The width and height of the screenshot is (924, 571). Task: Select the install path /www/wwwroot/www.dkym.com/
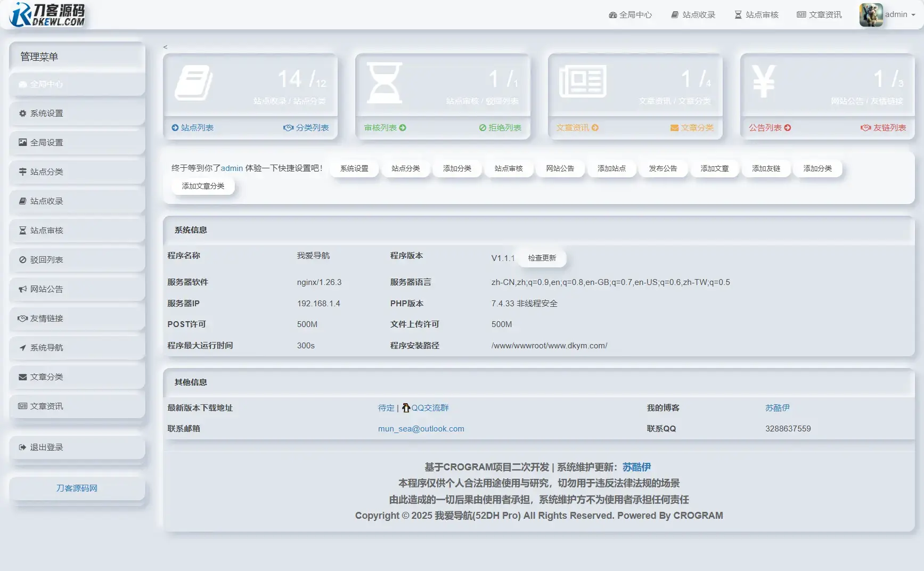pyautogui.click(x=549, y=346)
